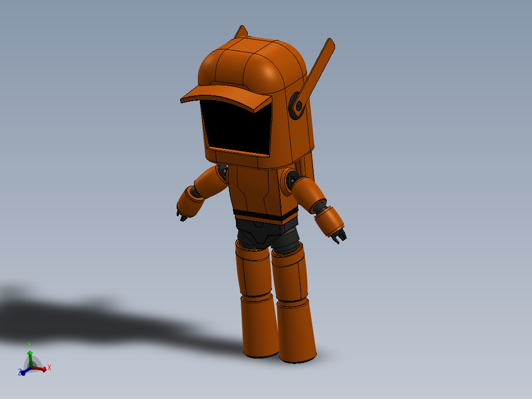The image size is (532, 399).
Task: Select the forearm cuff on the antenna side
Action: [x=329, y=221]
